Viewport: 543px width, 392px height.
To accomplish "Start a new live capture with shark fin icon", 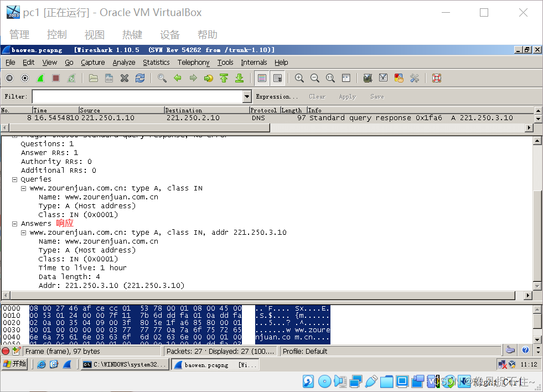I will pyautogui.click(x=40, y=78).
